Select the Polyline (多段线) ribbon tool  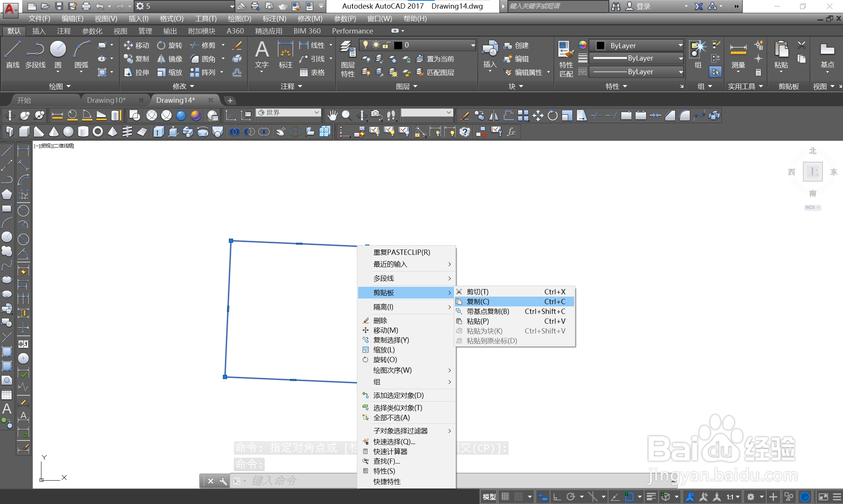click(x=35, y=55)
